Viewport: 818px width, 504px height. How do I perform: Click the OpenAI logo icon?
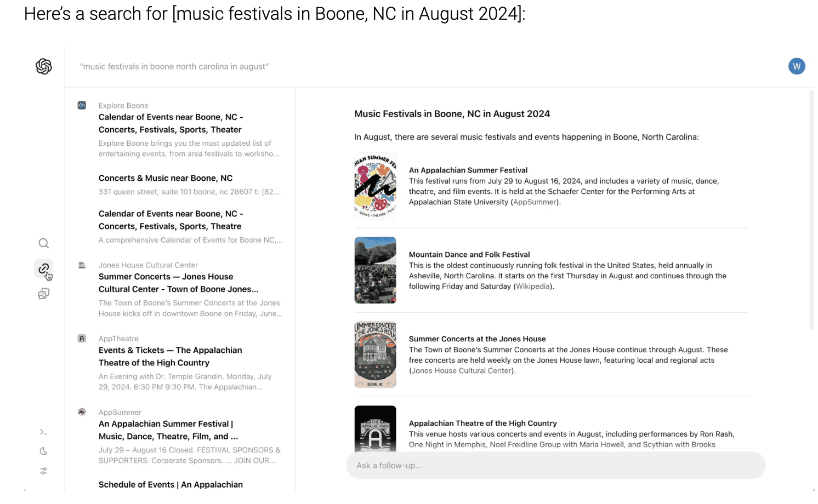coord(44,66)
